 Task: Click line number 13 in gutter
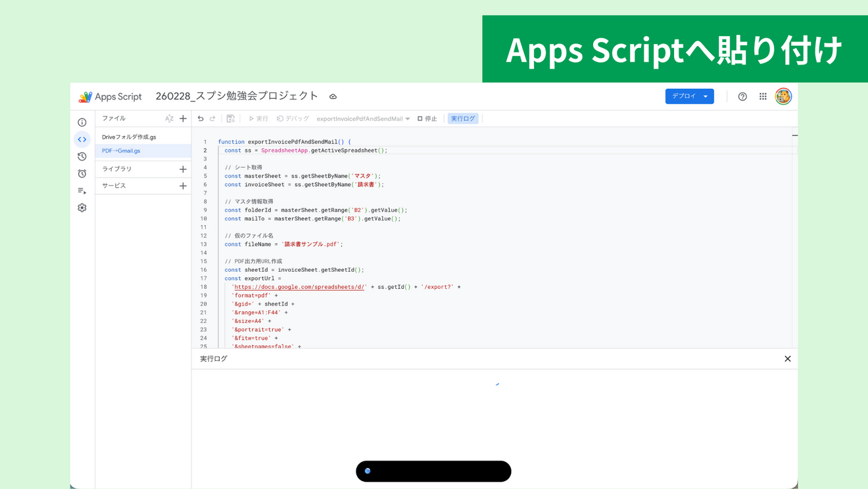coord(204,244)
